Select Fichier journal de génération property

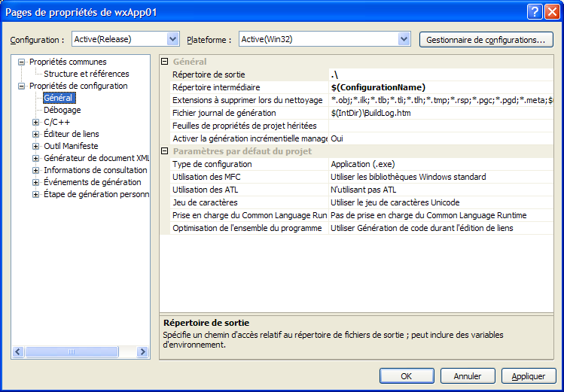coord(249,113)
